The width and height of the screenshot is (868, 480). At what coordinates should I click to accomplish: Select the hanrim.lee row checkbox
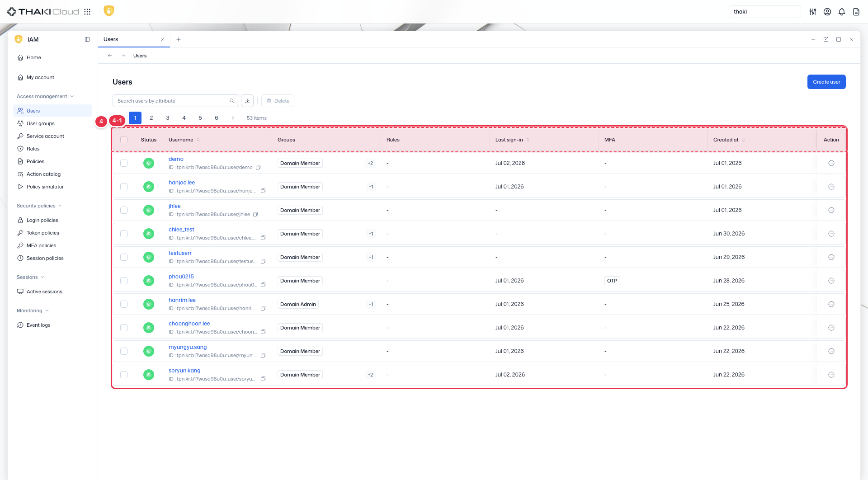point(124,304)
